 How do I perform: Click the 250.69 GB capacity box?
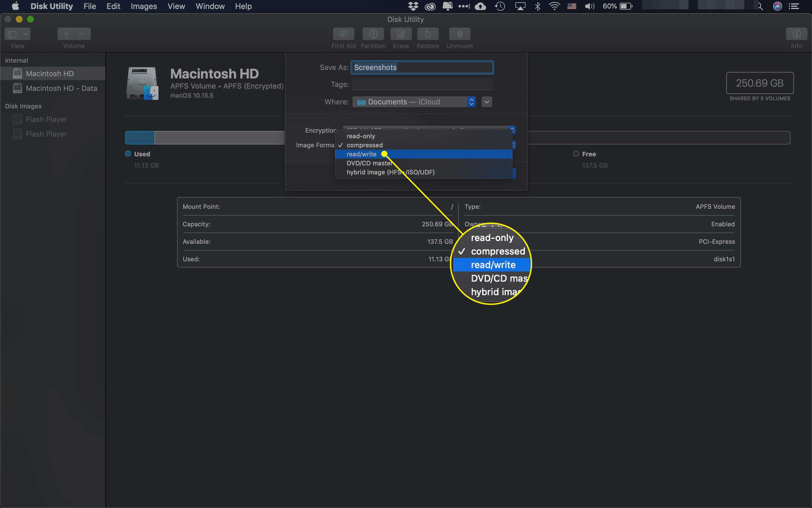(x=760, y=83)
